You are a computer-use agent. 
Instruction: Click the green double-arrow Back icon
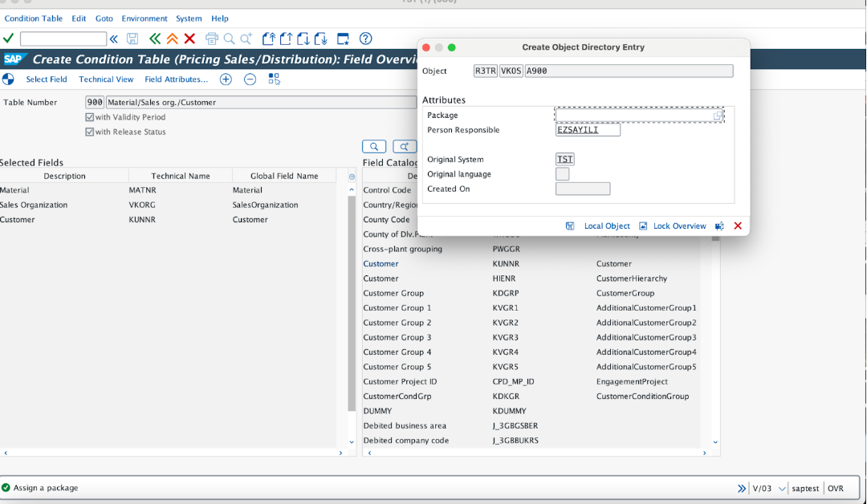[x=155, y=39]
